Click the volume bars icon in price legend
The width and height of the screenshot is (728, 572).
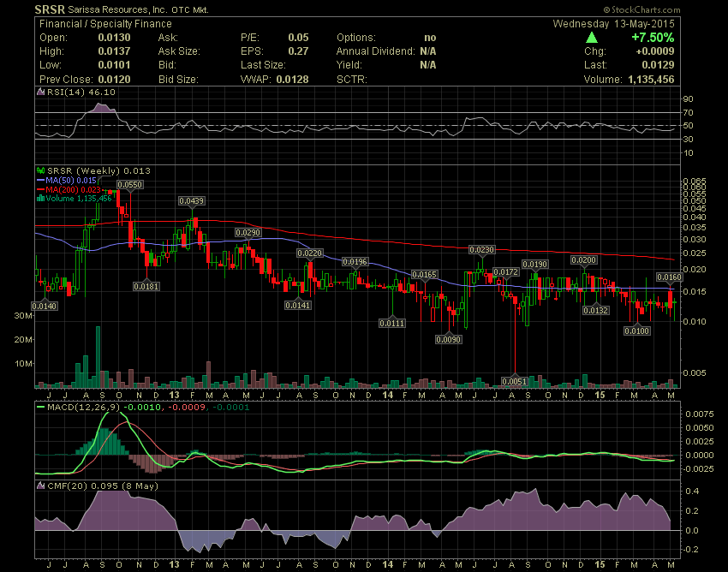41,199
